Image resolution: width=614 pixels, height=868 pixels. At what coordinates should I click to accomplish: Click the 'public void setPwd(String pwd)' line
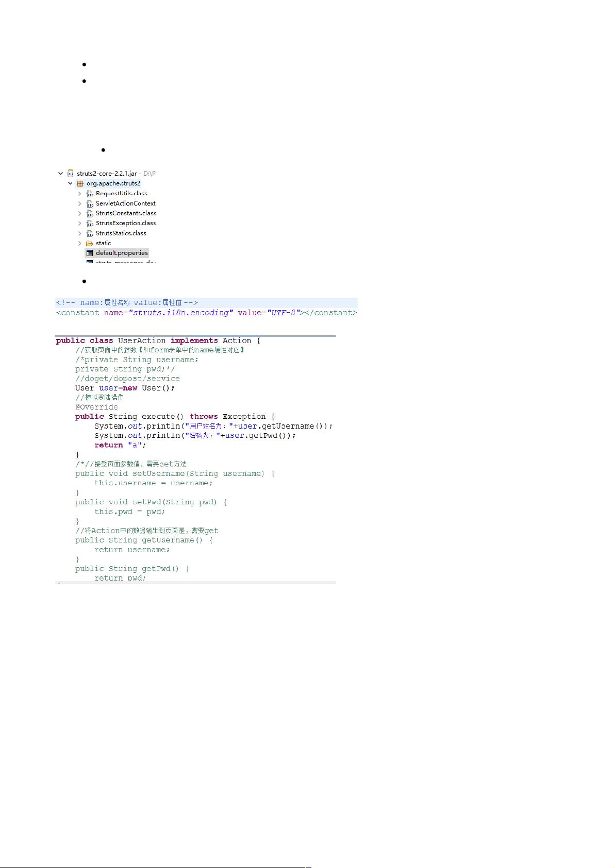point(151,502)
